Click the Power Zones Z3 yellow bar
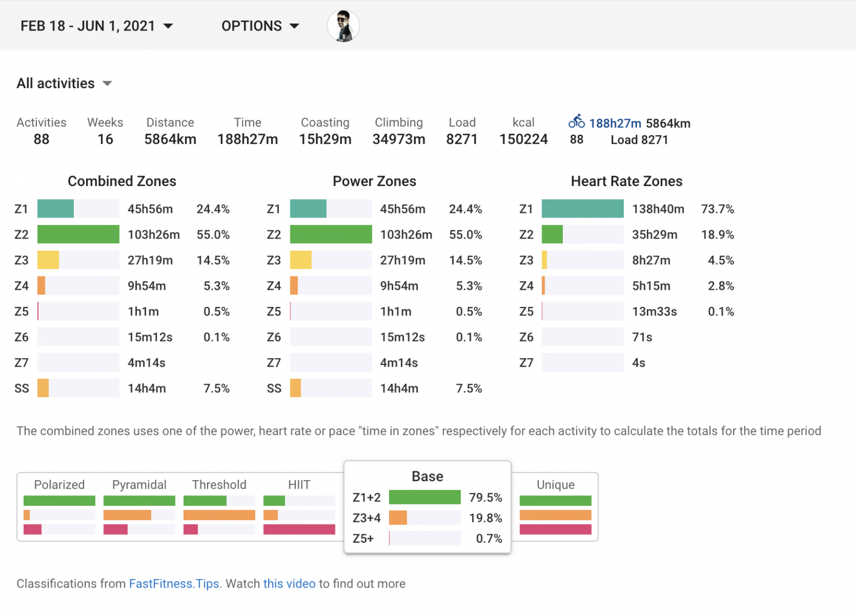Screen dimensions: 856x616 tap(301, 260)
